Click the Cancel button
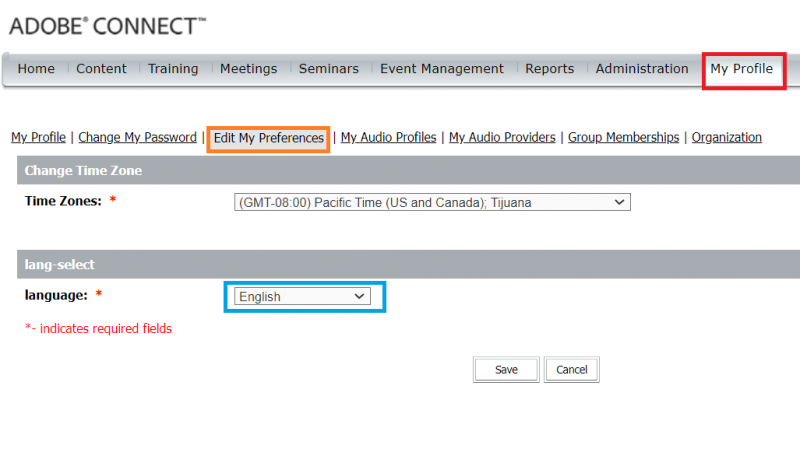Image resolution: width=800 pixels, height=456 pixels. (x=571, y=370)
